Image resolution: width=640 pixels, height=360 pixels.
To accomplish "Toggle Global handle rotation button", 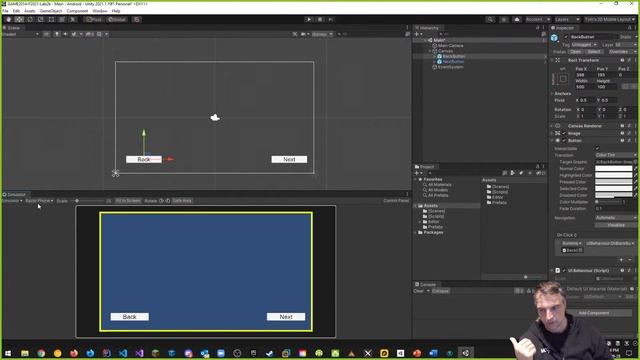I will [x=117, y=20].
